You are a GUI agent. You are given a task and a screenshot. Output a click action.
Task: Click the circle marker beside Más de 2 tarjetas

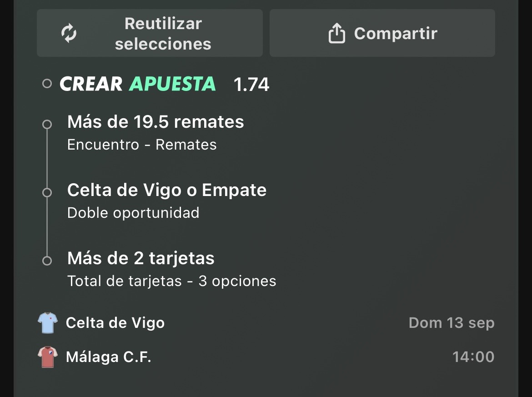(47, 261)
